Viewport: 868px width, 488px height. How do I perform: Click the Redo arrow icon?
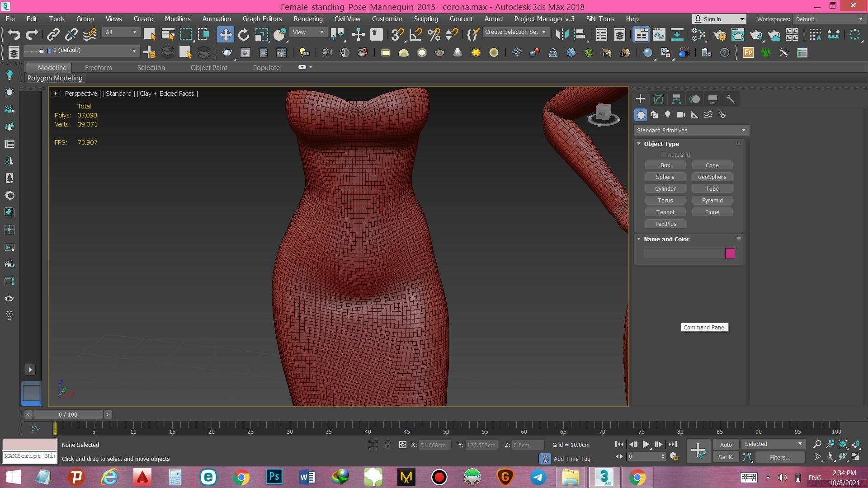(32, 34)
